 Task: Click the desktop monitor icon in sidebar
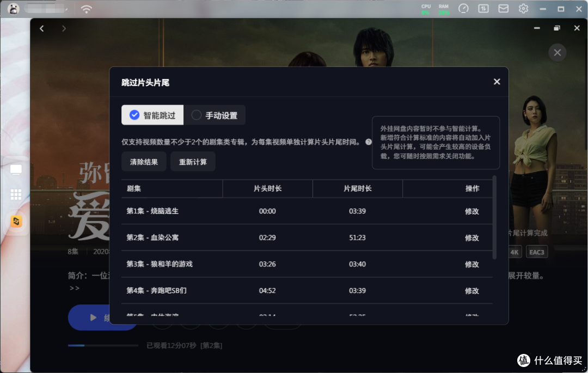click(x=16, y=170)
